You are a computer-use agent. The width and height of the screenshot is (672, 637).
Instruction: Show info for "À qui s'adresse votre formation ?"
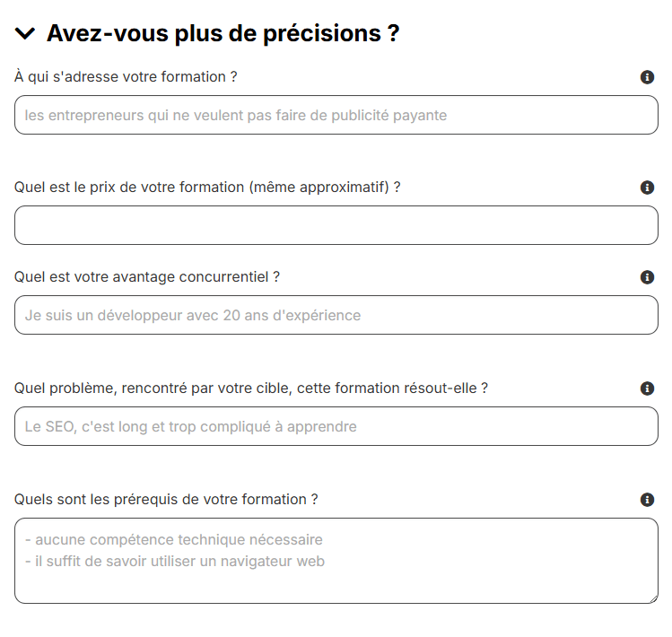coord(647,77)
